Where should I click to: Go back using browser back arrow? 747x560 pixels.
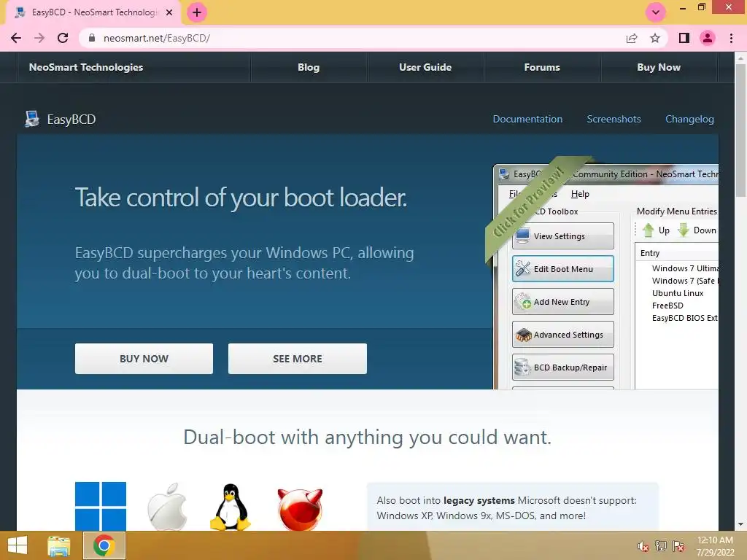pos(16,38)
